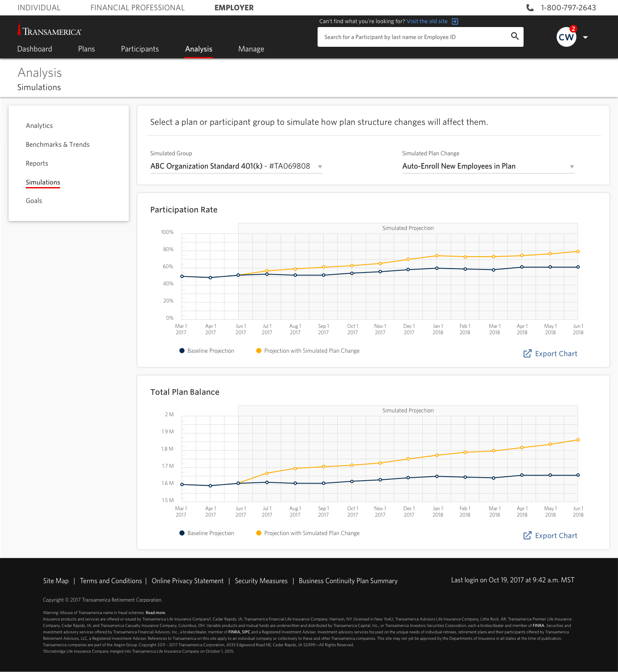Switch to the Individual site tab
Image resolution: width=618 pixels, height=672 pixels.
pos(39,8)
